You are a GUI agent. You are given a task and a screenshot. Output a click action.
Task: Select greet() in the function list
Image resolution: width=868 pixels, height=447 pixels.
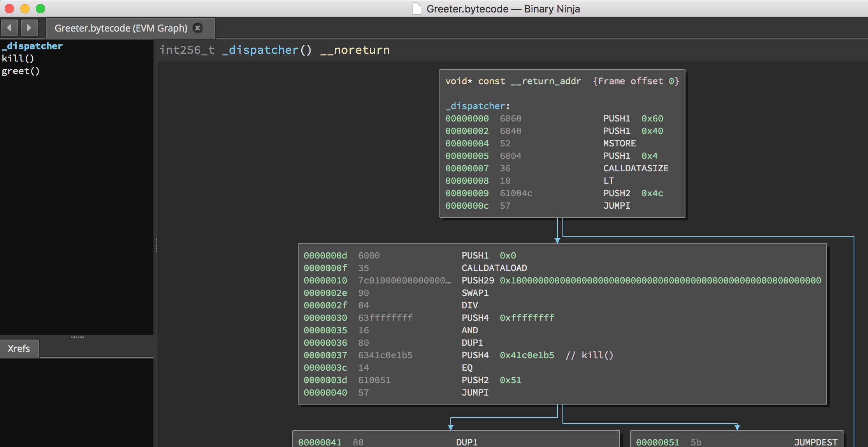point(21,71)
